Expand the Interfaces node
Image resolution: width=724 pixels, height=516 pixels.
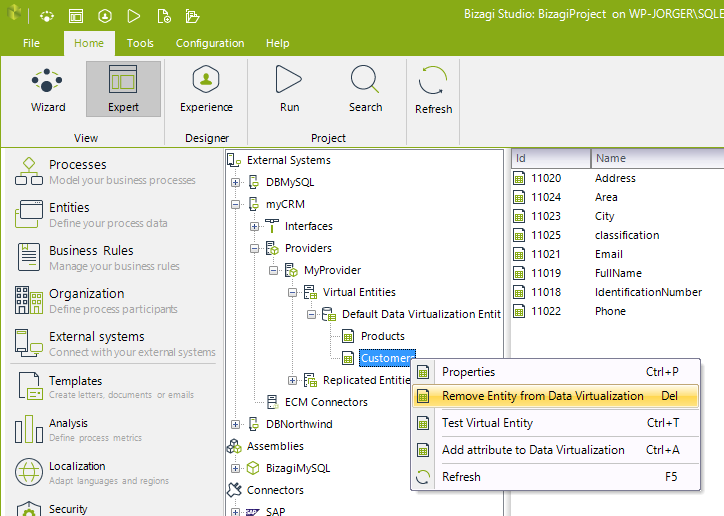click(254, 226)
